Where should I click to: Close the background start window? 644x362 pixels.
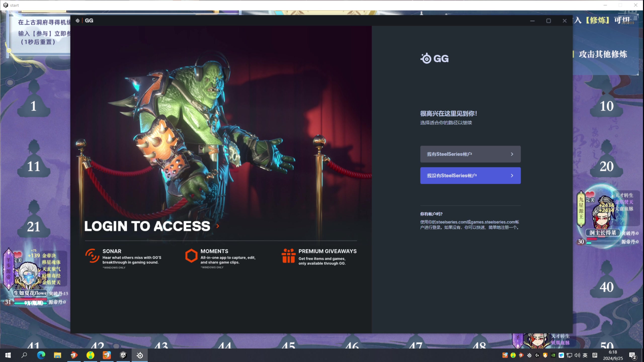(x=636, y=5)
